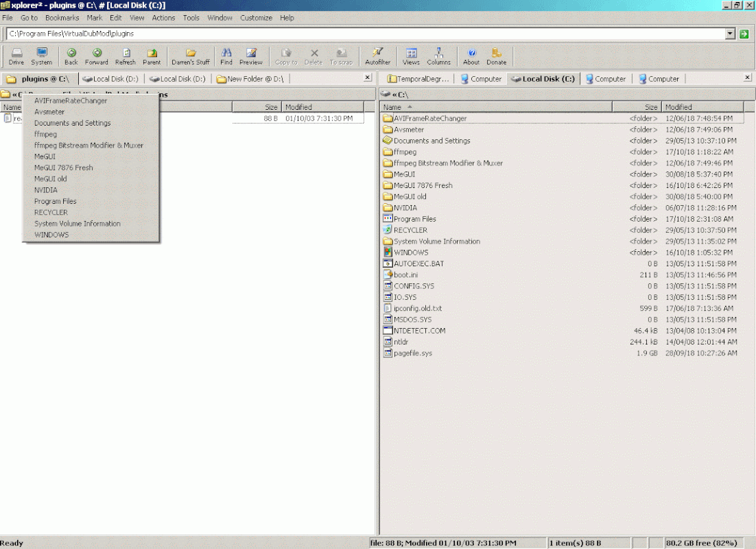
Task: Select the pagefile.sys file row
Action: click(x=562, y=353)
